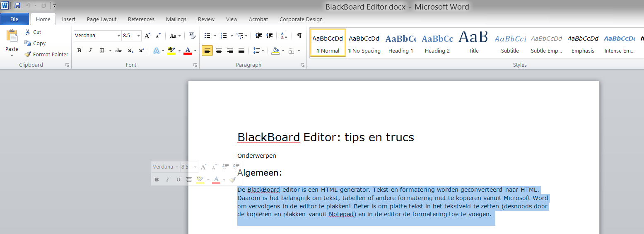The width and height of the screenshot is (644, 234).
Task: Switch to the Corporate Design tab
Action: pos(301,19)
